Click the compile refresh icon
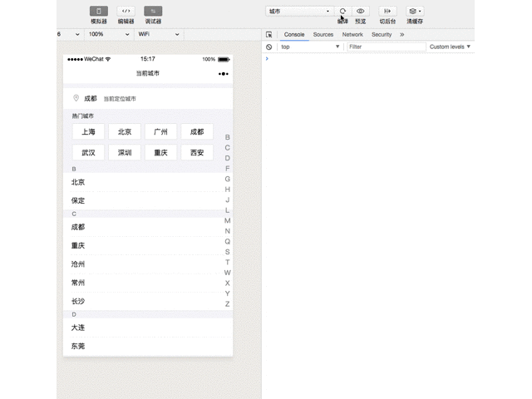 pos(342,12)
